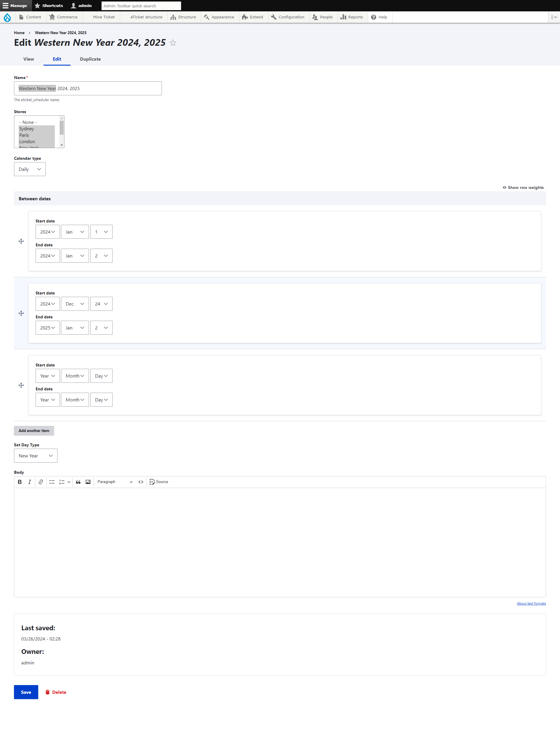Click the blockquote formatting icon
Viewport: 560px width, 732px height.
(x=78, y=482)
